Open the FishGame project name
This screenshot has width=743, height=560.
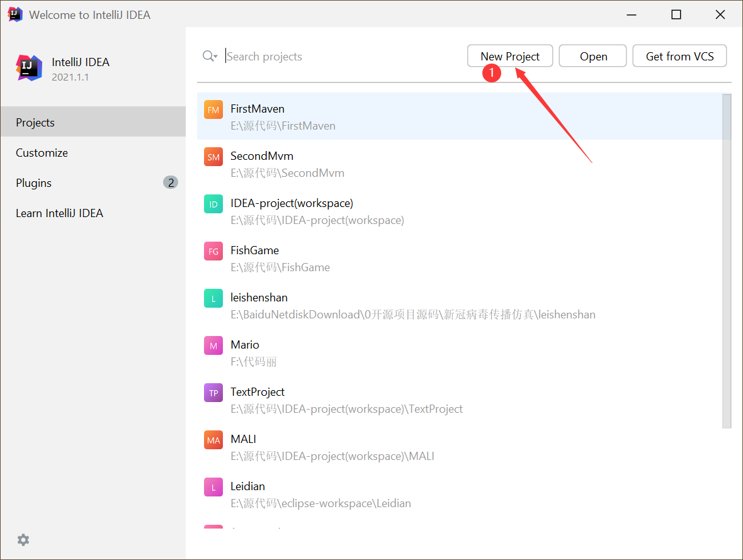click(x=254, y=250)
